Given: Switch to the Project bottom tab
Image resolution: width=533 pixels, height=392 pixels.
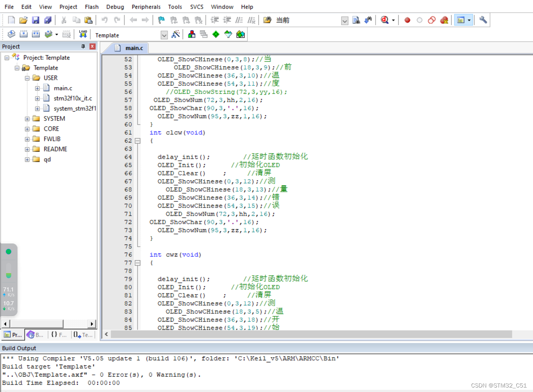Looking at the screenshot, I should tap(13, 335).
